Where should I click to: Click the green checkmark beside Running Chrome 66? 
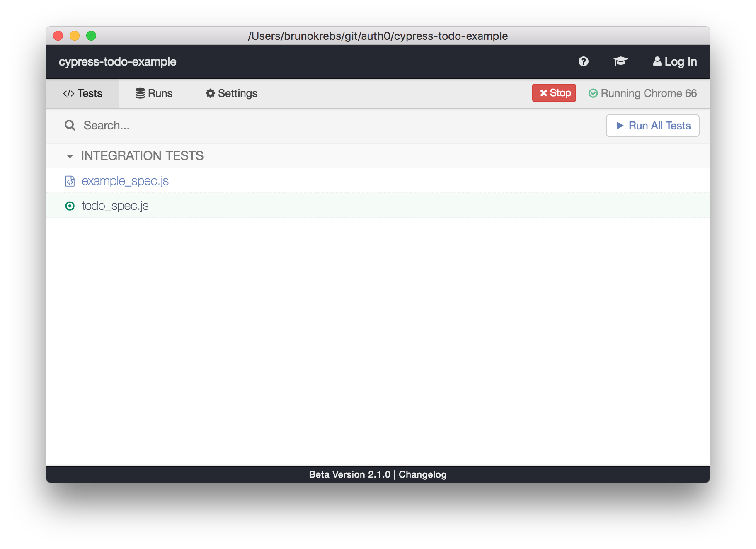click(x=593, y=93)
